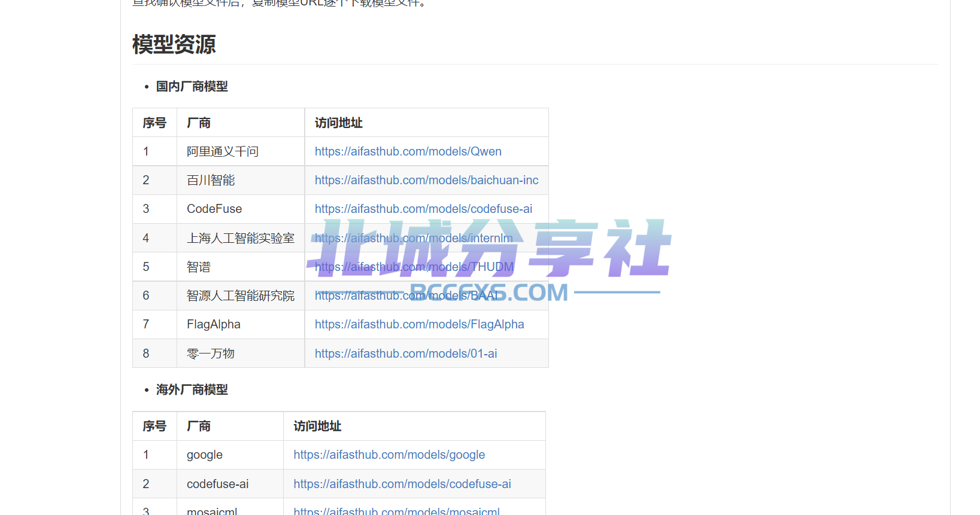Click row number 3 beside CodeFuse
Screen dimensions: 980x515
pos(146,209)
